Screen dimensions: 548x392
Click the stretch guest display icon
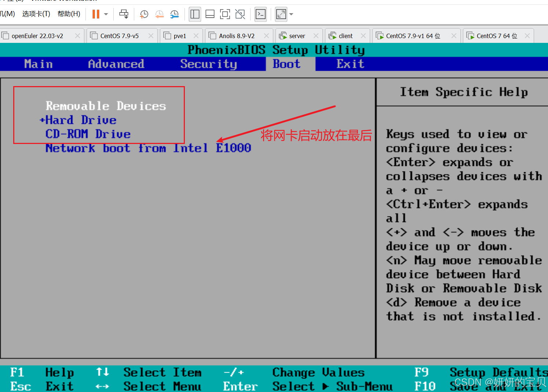pos(281,14)
